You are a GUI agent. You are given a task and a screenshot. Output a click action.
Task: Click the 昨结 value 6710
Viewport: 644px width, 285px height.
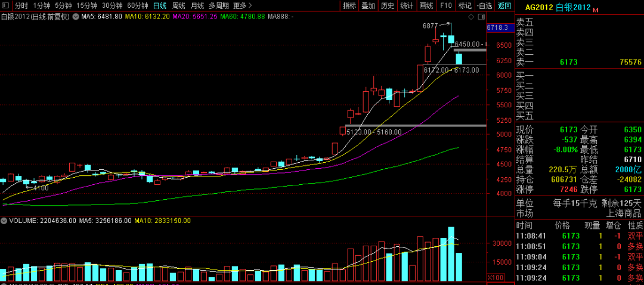tap(633, 160)
